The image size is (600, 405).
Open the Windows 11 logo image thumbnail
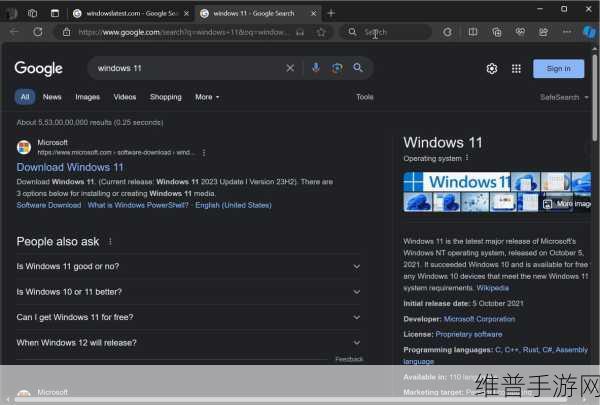[457, 182]
